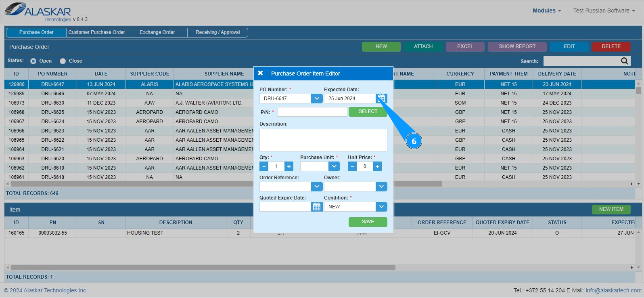Select the DRU-6625 purchase order row
Image resolution: width=644 pixels, height=298 pixels.
320,112
